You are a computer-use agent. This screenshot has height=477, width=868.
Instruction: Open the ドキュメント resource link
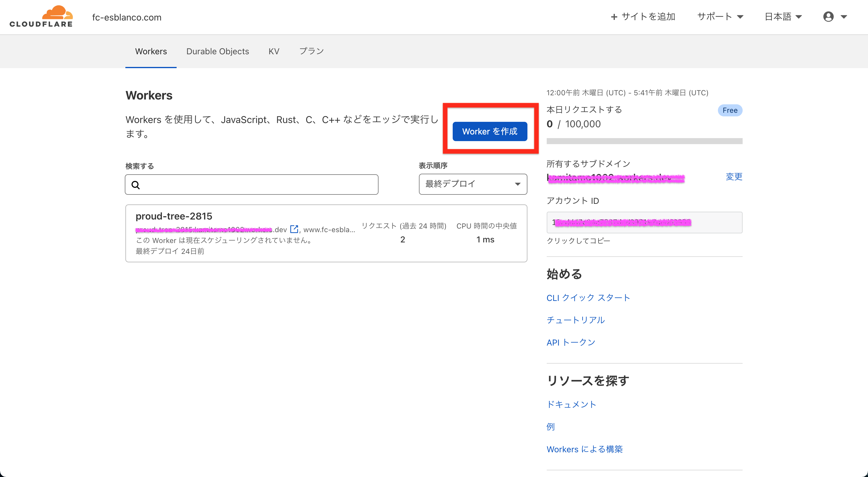tap(571, 404)
